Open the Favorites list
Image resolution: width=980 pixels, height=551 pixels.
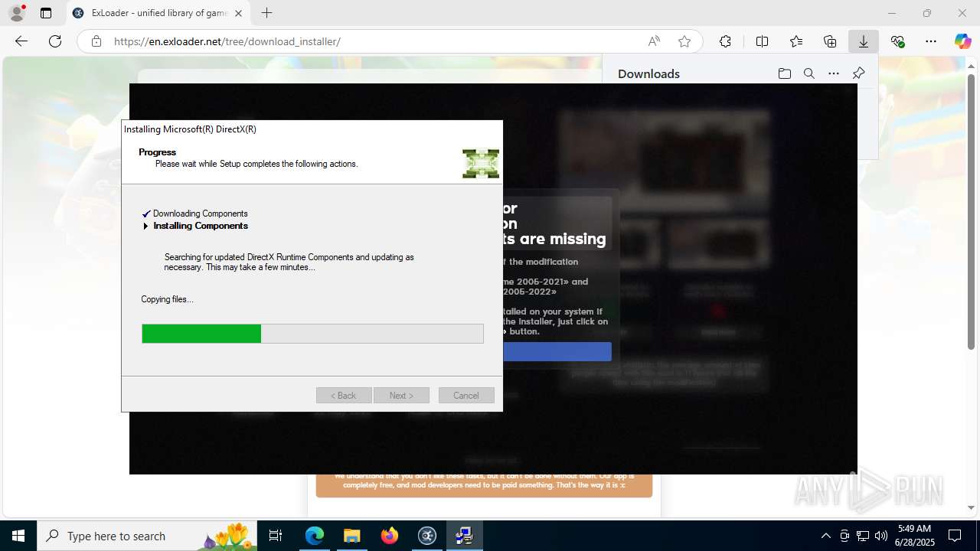click(x=796, y=41)
